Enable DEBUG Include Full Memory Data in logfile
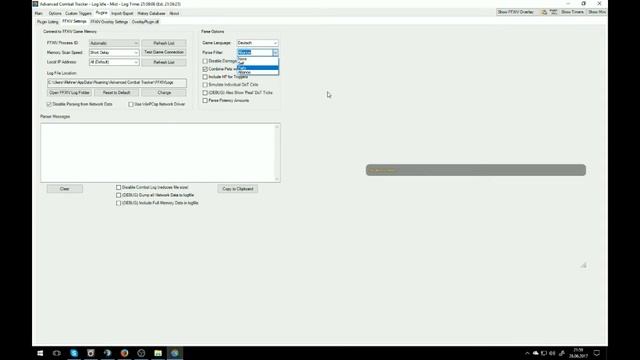 tap(118, 203)
